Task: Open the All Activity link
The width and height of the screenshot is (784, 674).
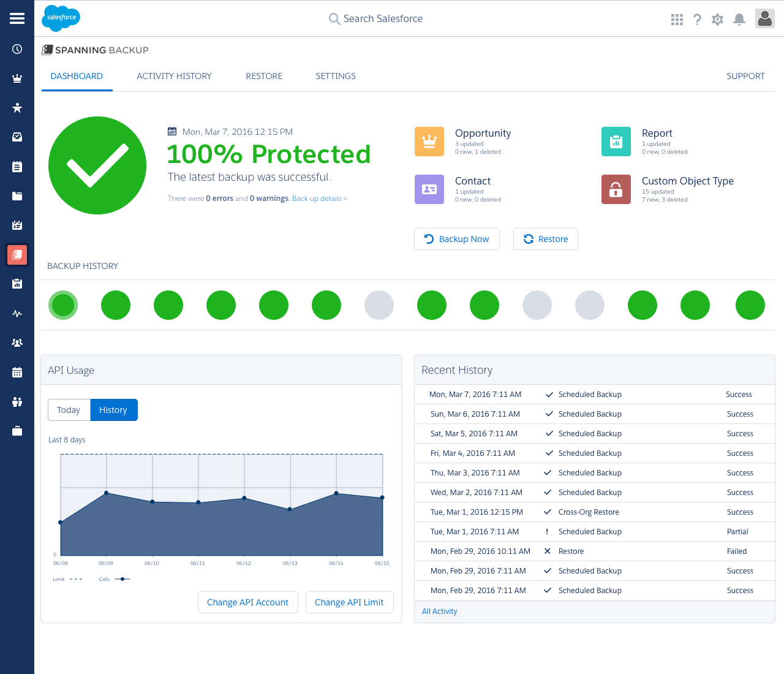Action: click(439, 612)
